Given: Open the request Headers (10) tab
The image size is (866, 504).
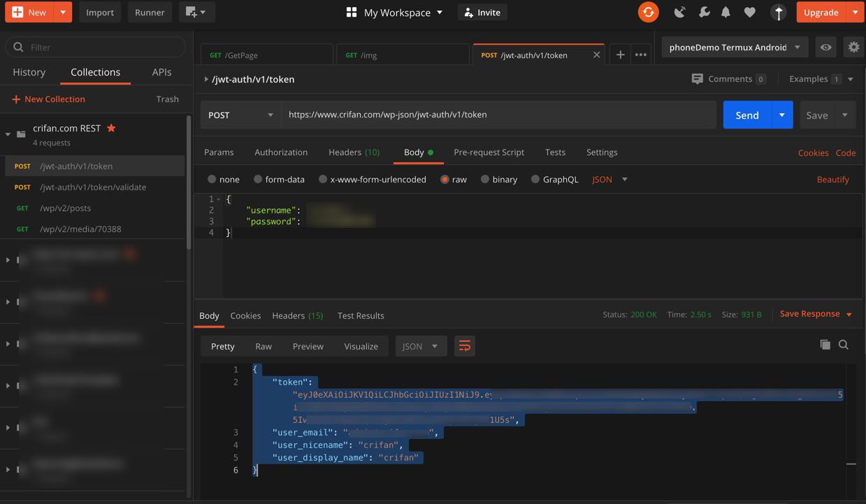Looking at the screenshot, I should 354,152.
